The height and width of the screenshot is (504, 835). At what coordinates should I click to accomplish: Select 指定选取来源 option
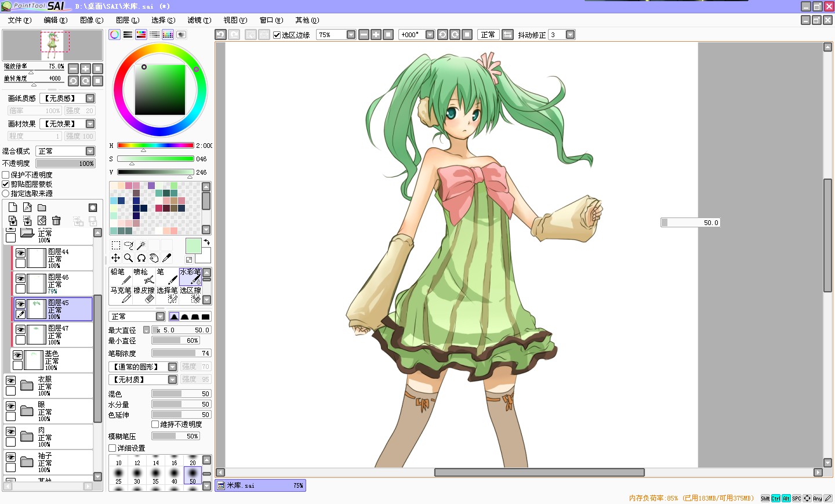pyautogui.click(x=6, y=193)
